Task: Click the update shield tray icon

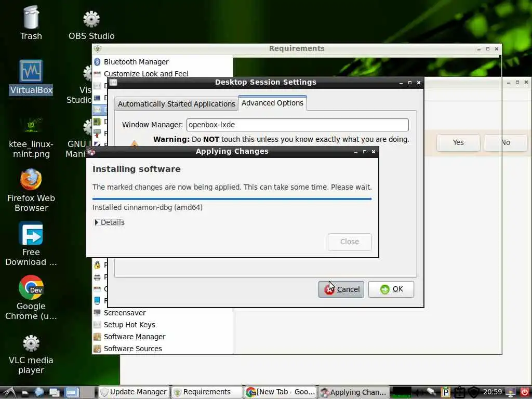Action: 474,392
